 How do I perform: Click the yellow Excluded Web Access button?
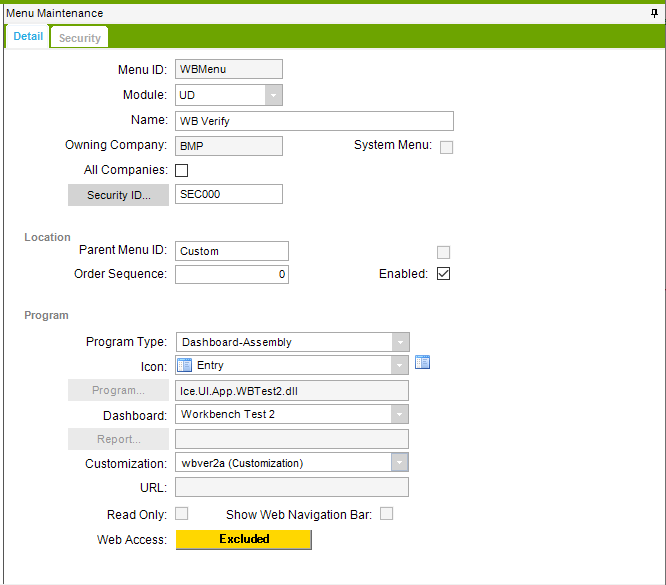(x=244, y=539)
